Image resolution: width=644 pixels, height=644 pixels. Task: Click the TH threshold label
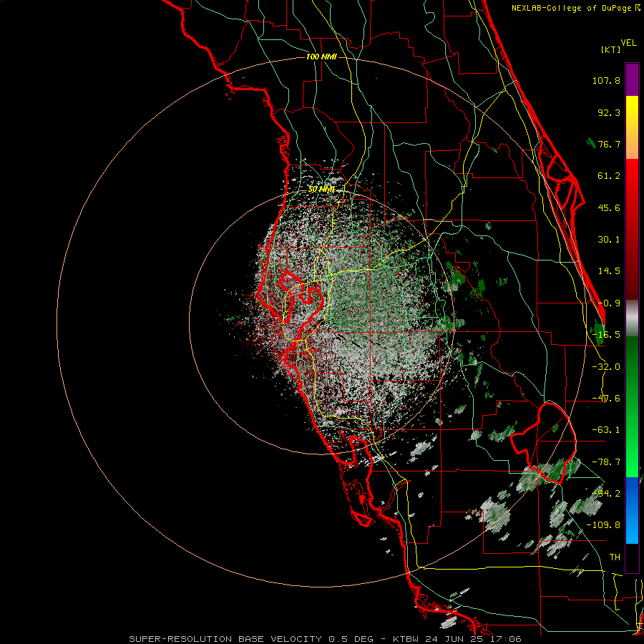pyautogui.click(x=615, y=557)
